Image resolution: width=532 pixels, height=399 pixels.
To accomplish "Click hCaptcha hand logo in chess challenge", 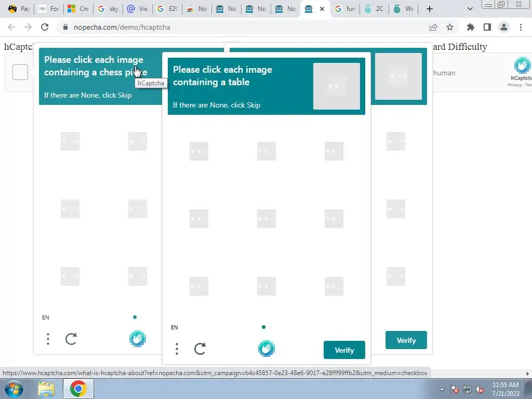I will 137,339.
